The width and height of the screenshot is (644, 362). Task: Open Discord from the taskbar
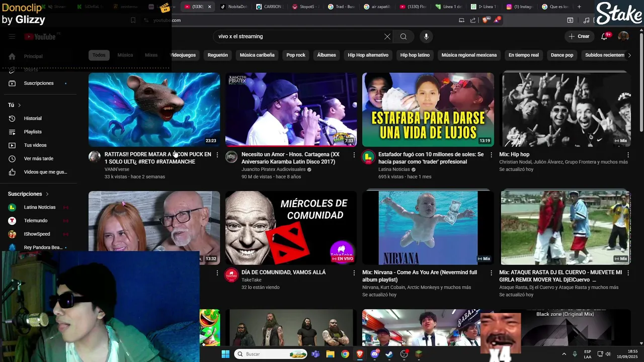click(x=375, y=354)
